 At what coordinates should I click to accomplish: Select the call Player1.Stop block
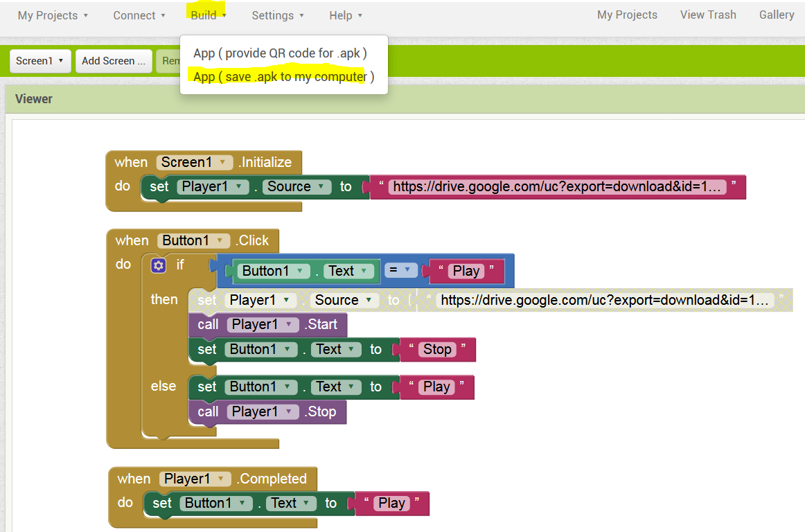pos(267,412)
